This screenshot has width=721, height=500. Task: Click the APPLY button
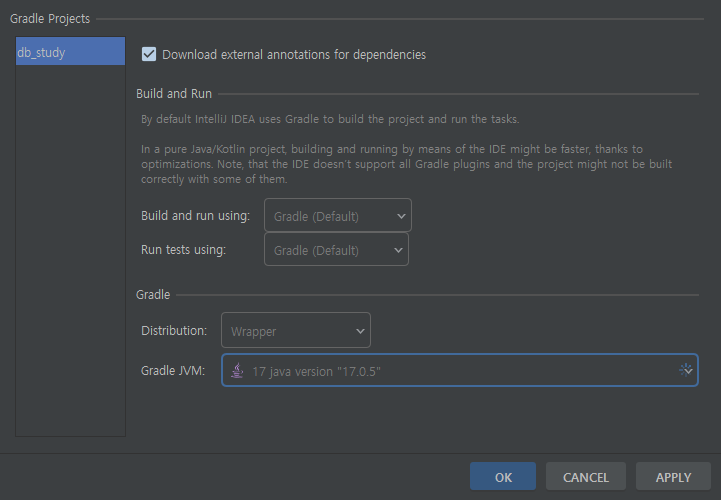pos(673,477)
